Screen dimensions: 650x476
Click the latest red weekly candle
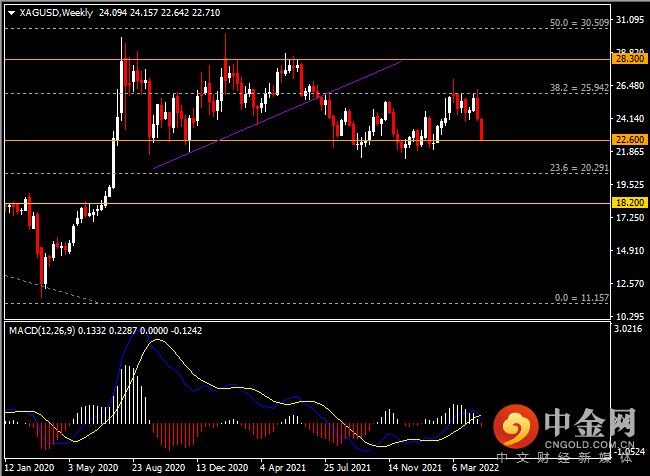[x=482, y=129]
